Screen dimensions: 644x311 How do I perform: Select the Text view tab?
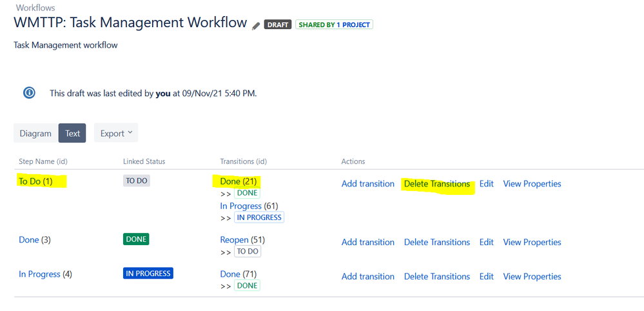click(72, 133)
